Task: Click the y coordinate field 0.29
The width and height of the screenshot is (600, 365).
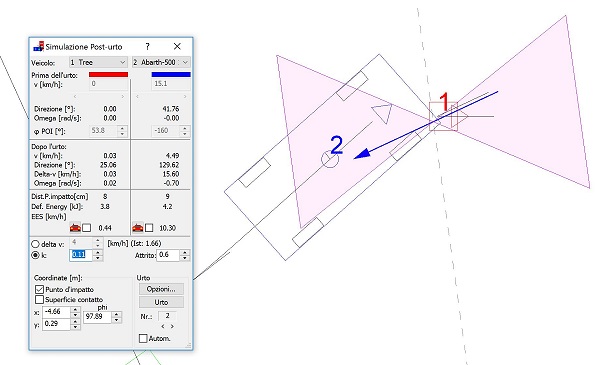Action: pos(57,324)
